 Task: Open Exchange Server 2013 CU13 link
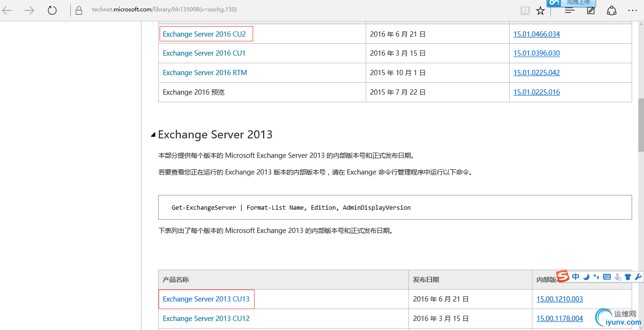(x=206, y=299)
